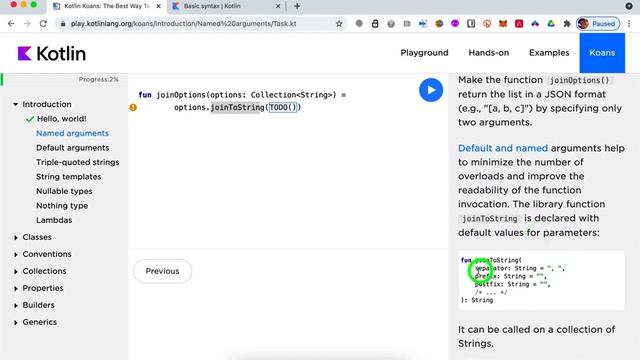Viewport: 640px width, 360px height.
Task: Click the purple circle extension icon
Action: (455, 24)
